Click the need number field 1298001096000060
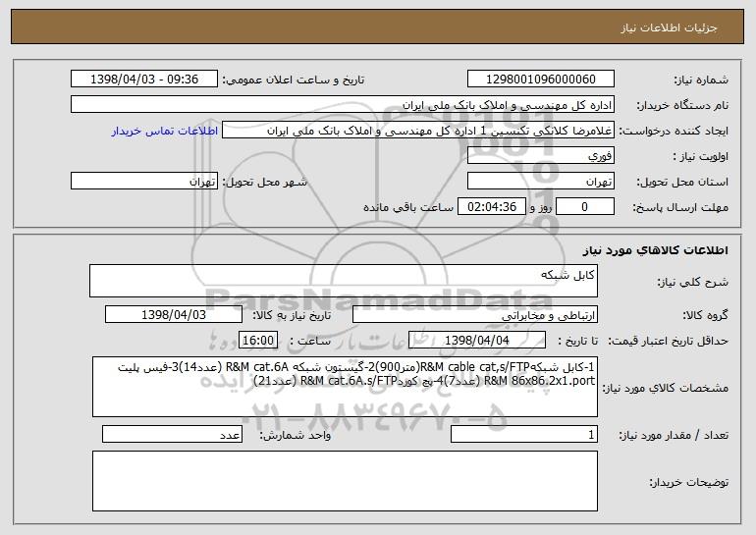The height and width of the screenshot is (535, 756). pos(540,80)
